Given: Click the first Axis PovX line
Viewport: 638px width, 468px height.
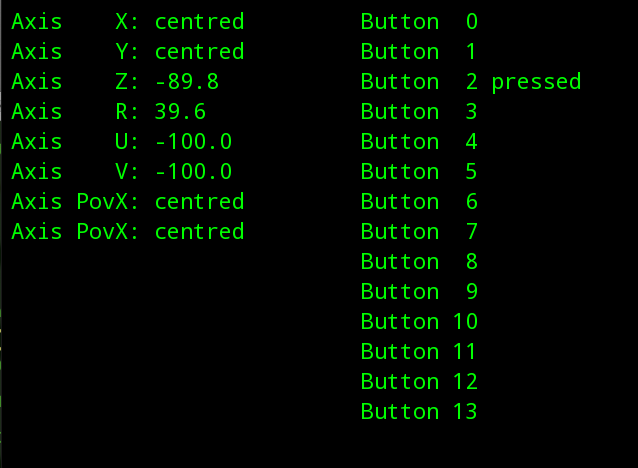Looking at the screenshot, I should coord(128,201).
